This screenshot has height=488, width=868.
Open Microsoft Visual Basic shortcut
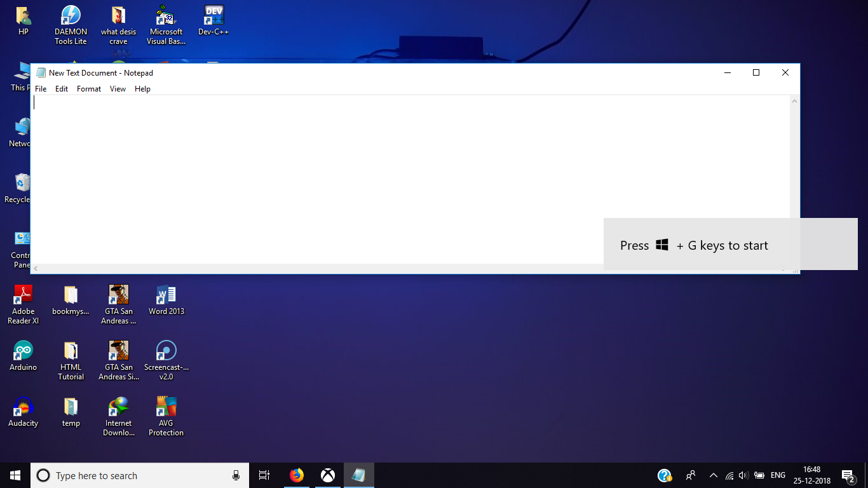coord(165,19)
